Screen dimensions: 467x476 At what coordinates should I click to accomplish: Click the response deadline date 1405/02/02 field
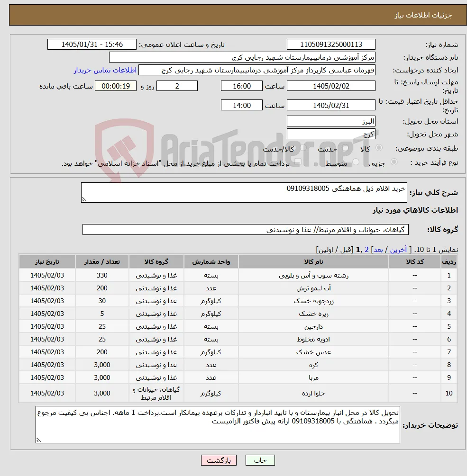tap(331, 86)
